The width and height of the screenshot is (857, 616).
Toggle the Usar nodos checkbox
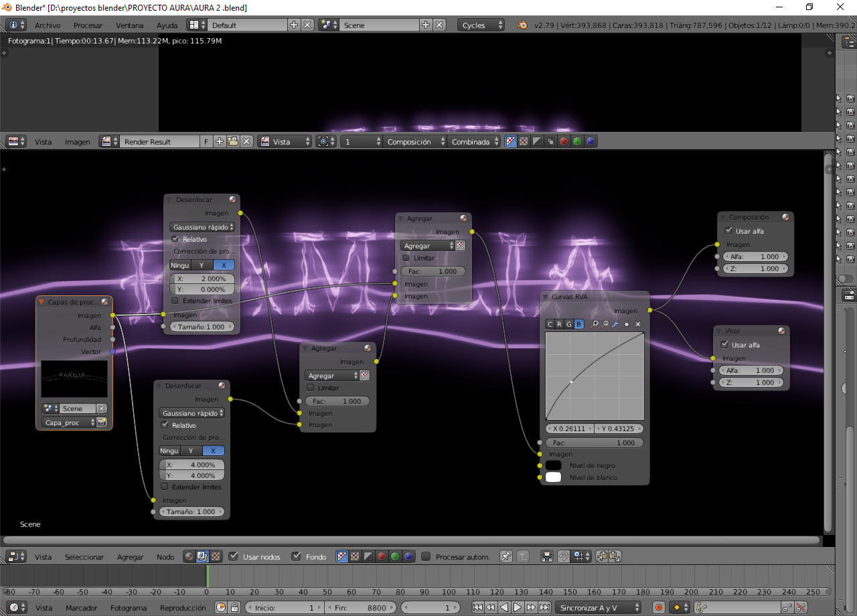click(x=234, y=556)
